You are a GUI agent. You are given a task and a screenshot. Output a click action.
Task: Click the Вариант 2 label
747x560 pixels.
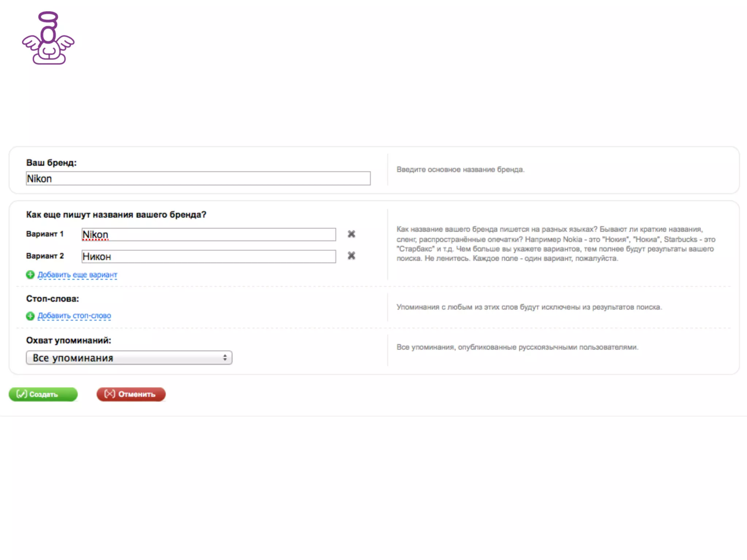coord(45,256)
